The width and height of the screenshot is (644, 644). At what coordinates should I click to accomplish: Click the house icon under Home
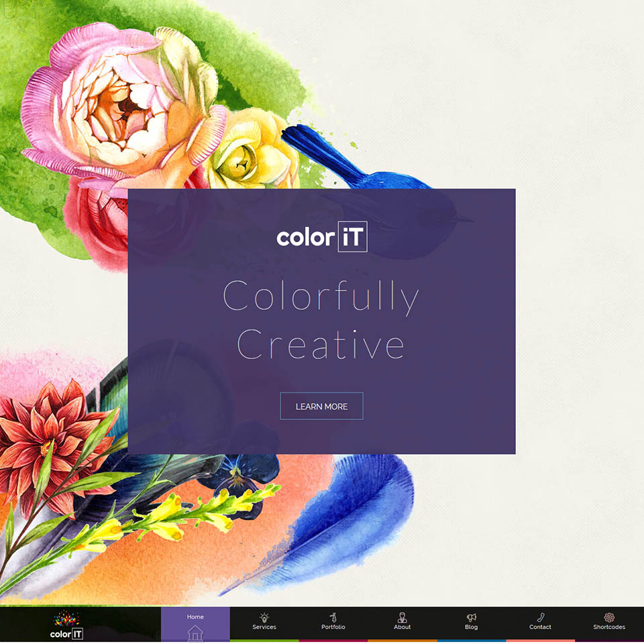(195, 632)
